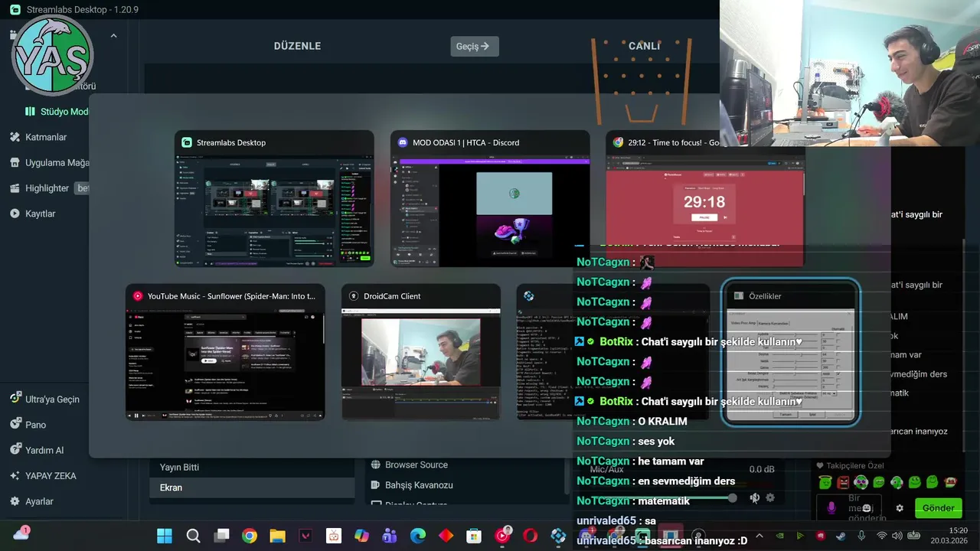Pick the red angry emote
The height and width of the screenshot is (551, 980).
click(x=843, y=482)
